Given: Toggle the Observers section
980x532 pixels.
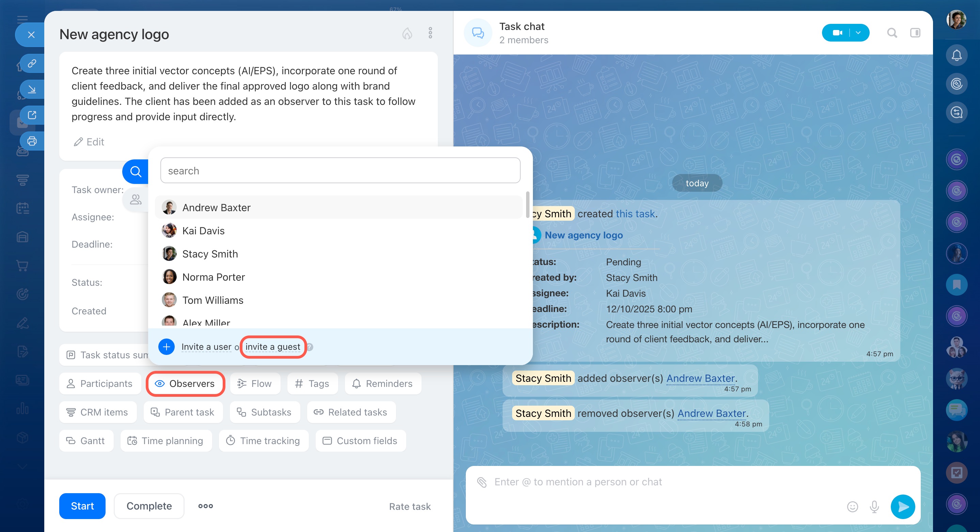Looking at the screenshot, I should [185, 384].
